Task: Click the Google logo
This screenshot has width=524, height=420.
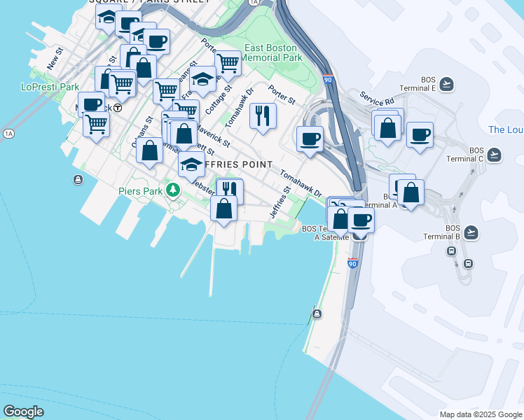Action: pyautogui.click(x=23, y=412)
